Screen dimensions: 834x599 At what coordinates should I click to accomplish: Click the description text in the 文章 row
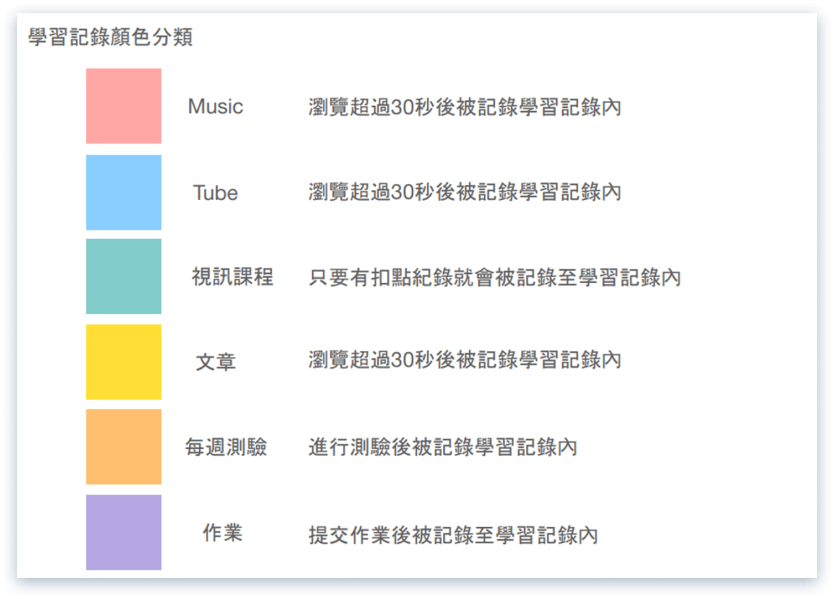(464, 359)
